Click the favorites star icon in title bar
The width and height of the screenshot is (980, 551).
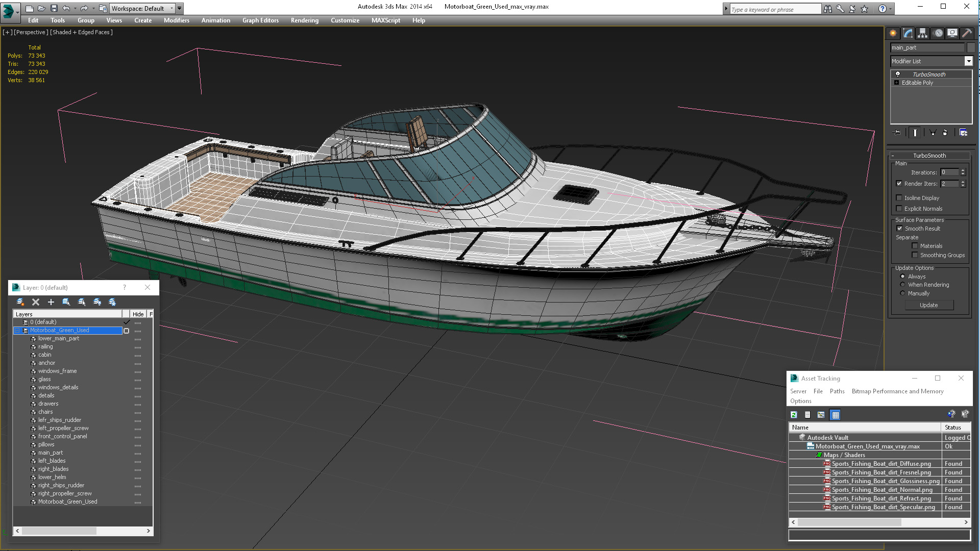(x=865, y=9)
